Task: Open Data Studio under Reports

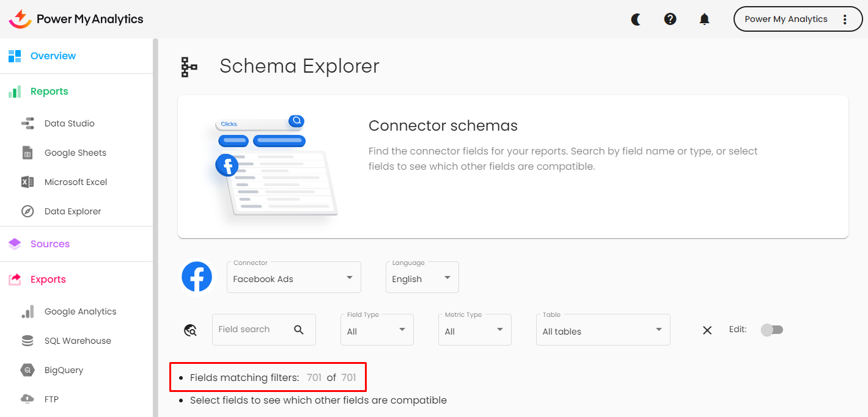Action: (69, 123)
